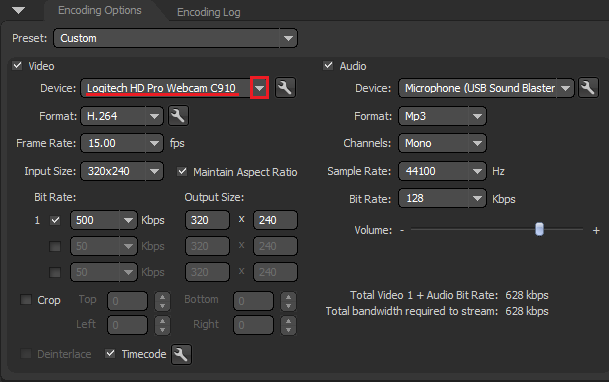Open audio device settings wrench

point(588,88)
